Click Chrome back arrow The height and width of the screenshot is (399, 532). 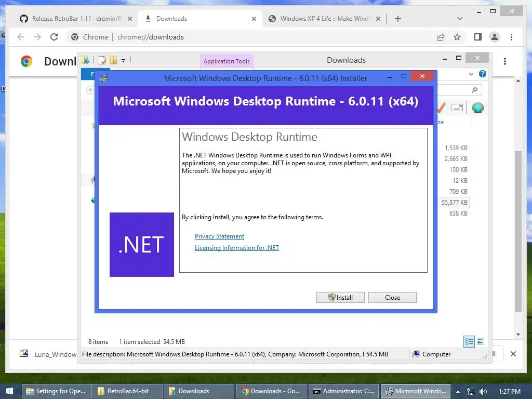[21, 37]
